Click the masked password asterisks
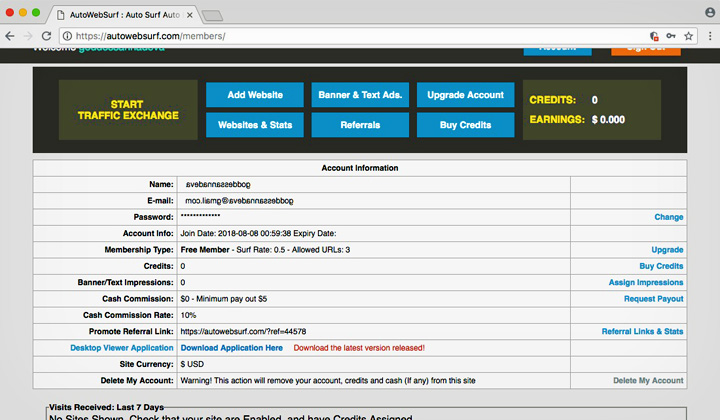The height and width of the screenshot is (420, 720). [200, 216]
